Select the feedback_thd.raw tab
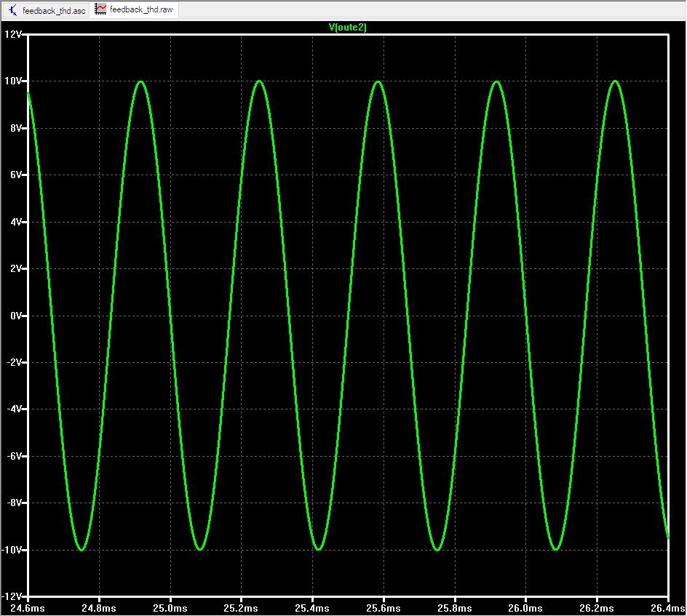687x616 pixels. click(140, 11)
